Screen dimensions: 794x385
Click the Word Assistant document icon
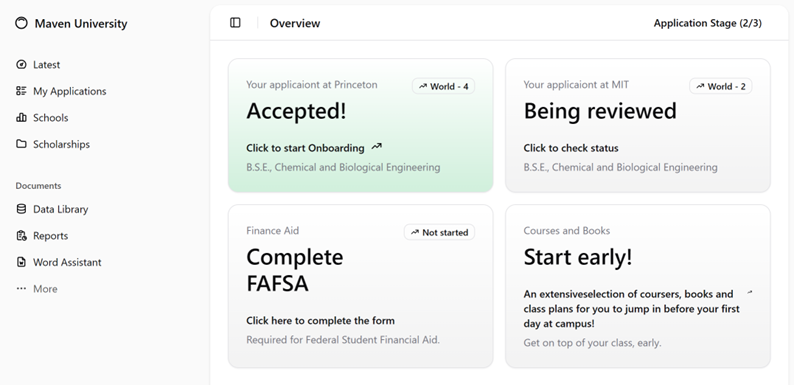(21, 262)
